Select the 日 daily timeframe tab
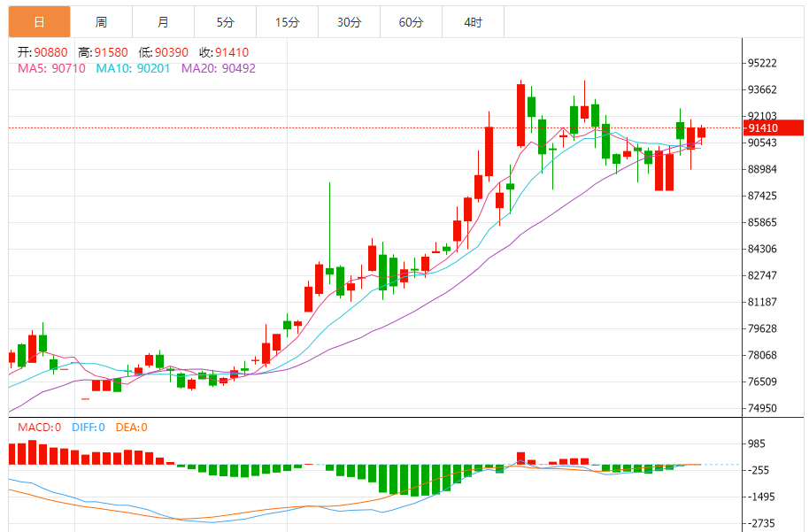 tap(39, 21)
